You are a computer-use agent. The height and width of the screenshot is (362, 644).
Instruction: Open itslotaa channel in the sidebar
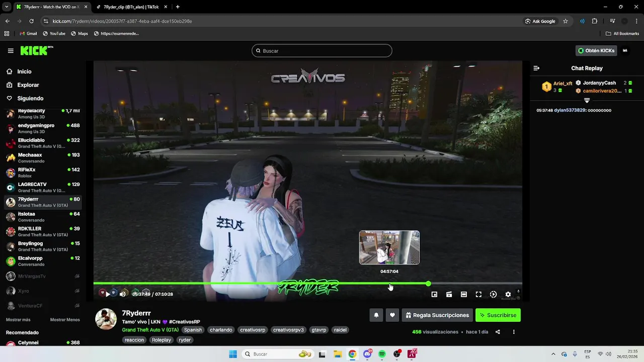(43, 217)
